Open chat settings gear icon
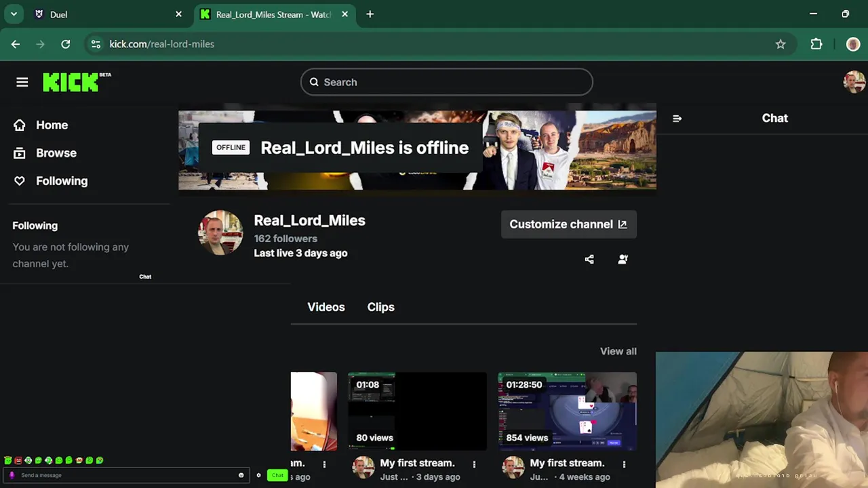Viewport: 868px width, 488px height. point(258,475)
